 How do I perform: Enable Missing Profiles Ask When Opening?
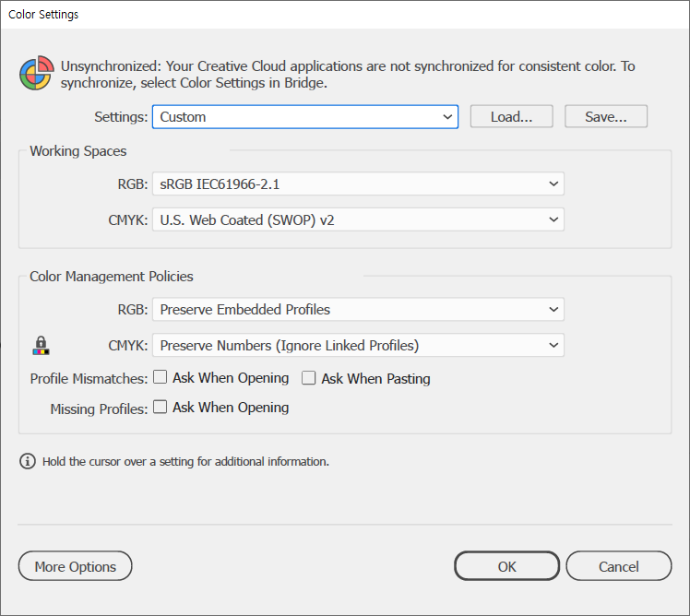(x=161, y=407)
